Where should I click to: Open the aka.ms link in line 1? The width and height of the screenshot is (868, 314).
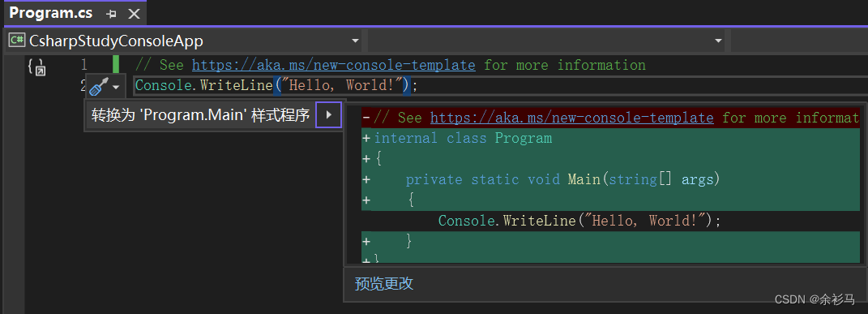tap(333, 65)
